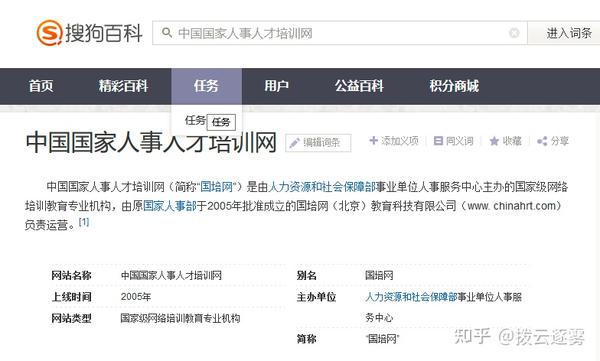Click the 上线时间 value 2005年
Image resolution: width=600 pixels, height=361 pixels.
pos(136,297)
